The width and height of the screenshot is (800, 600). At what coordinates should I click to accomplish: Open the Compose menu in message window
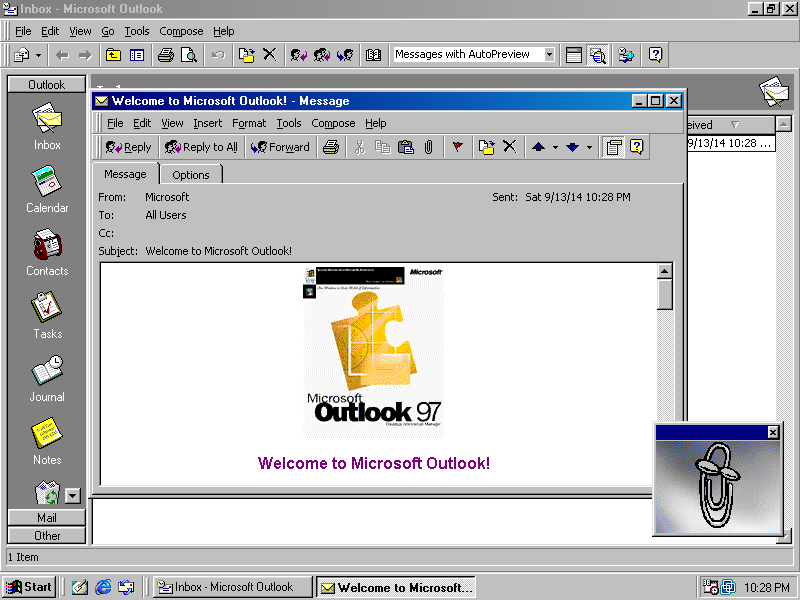coord(333,123)
